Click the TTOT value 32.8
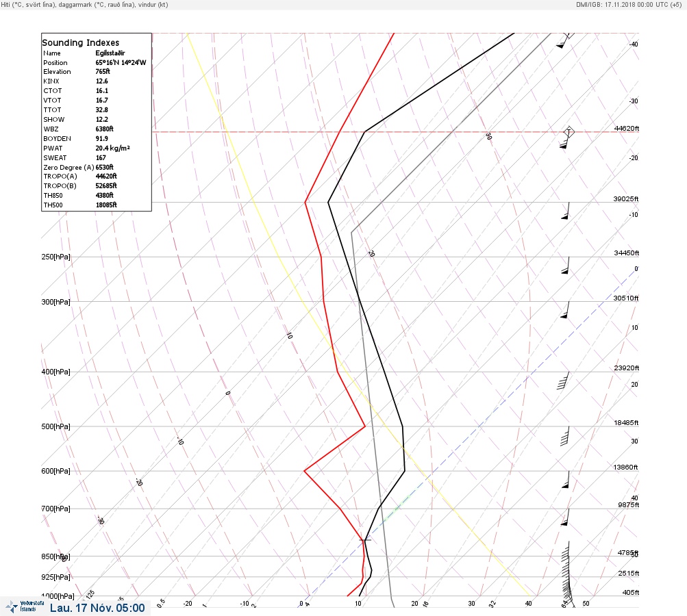Viewport: 687px width, 616px height. coord(101,110)
